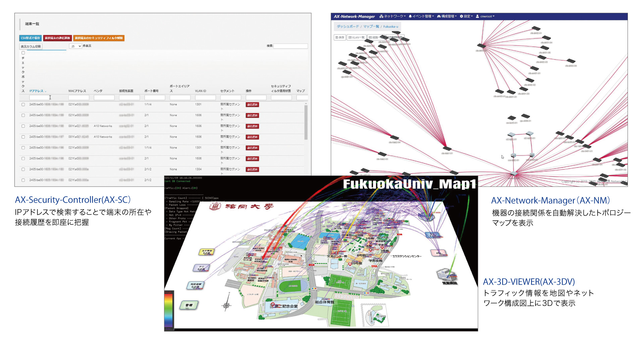Click the gear icon beside 設定
The height and width of the screenshot is (341, 644).
(x=461, y=16)
